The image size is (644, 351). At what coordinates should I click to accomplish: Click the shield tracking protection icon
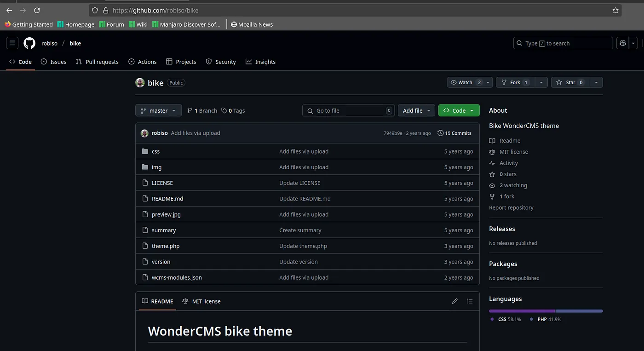95,10
